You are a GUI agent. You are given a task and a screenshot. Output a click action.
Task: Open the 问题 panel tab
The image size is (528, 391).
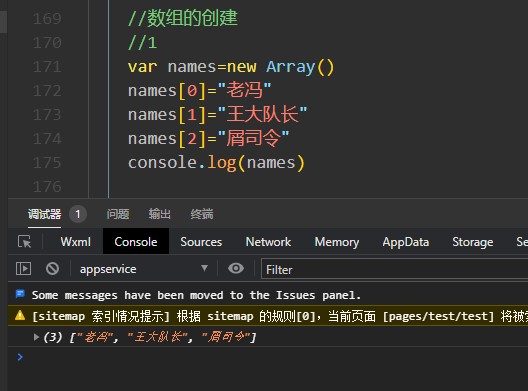118,214
